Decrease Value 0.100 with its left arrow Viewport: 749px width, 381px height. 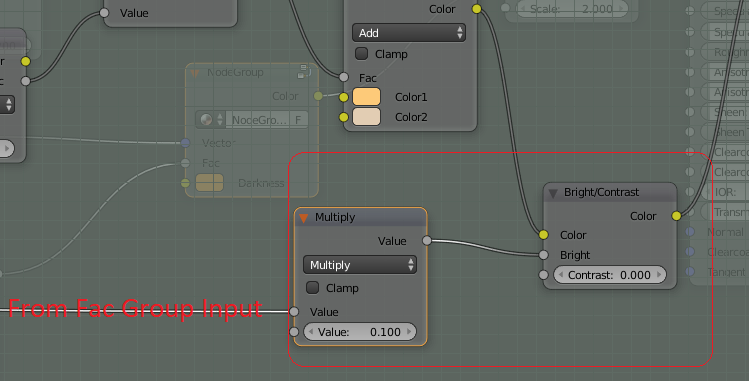click(x=311, y=332)
